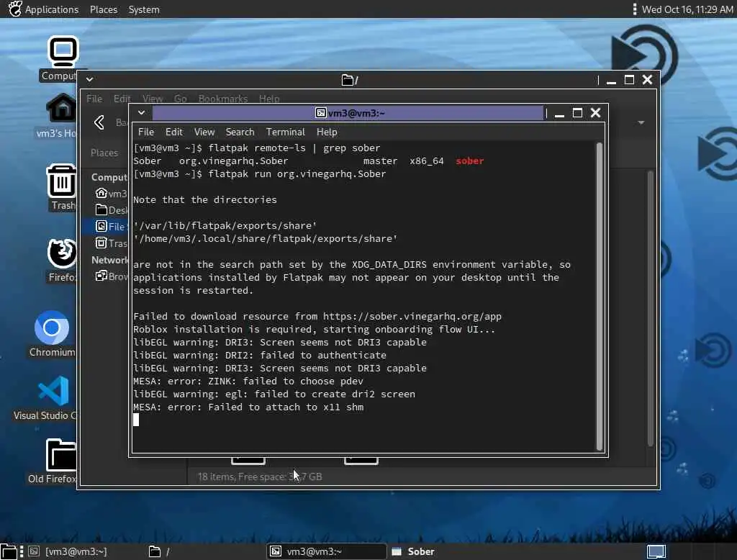Image resolution: width=737 pixels, height=560 pixels.
Task: Open terminal window menu chevron
Action: [x=142, y=113]
